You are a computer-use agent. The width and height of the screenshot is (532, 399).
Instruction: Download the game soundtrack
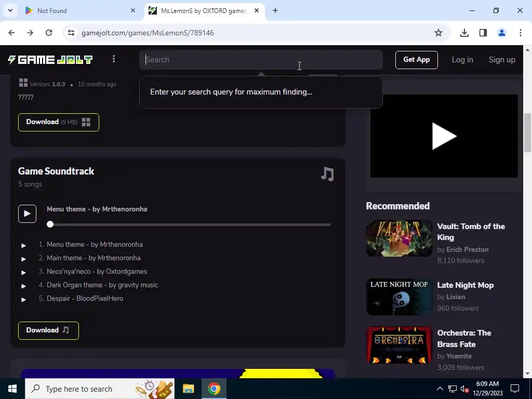48,330
